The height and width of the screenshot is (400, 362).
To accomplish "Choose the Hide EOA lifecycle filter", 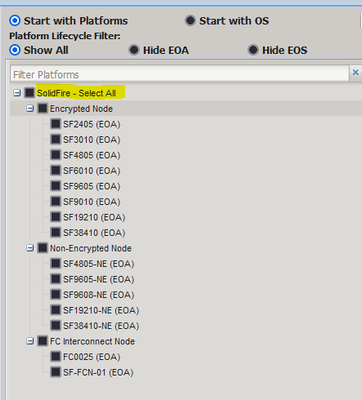I will point(134,50).
